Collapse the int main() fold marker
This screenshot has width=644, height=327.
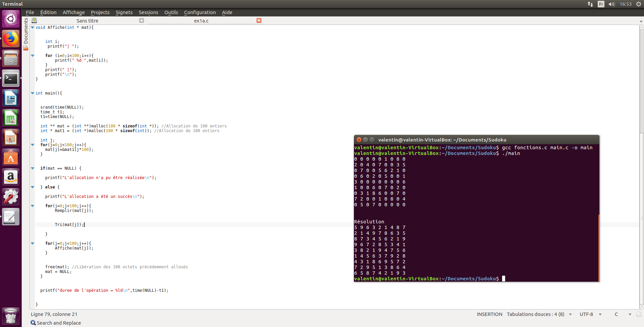[x=33, y=93]
